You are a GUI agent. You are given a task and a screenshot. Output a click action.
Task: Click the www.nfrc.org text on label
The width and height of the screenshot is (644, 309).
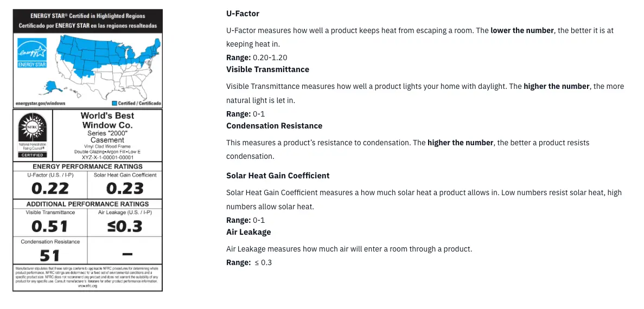(88, 286)
